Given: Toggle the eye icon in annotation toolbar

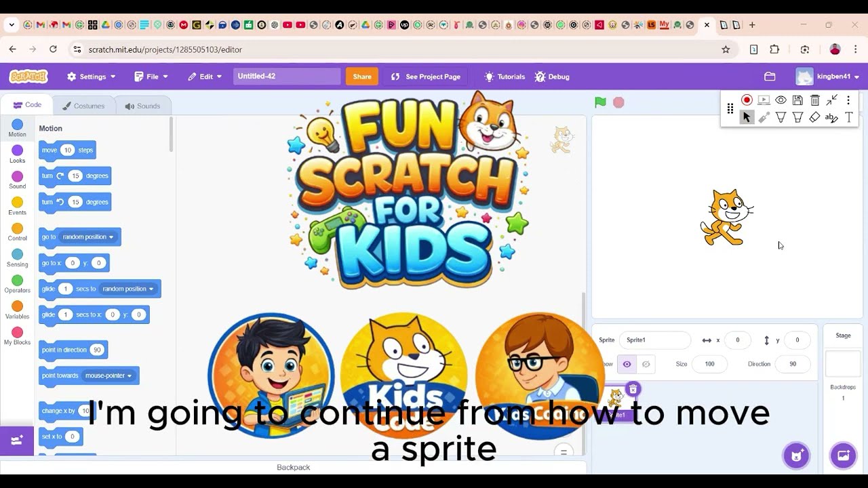Looking at the screenshot, I should tap(781, 100).
